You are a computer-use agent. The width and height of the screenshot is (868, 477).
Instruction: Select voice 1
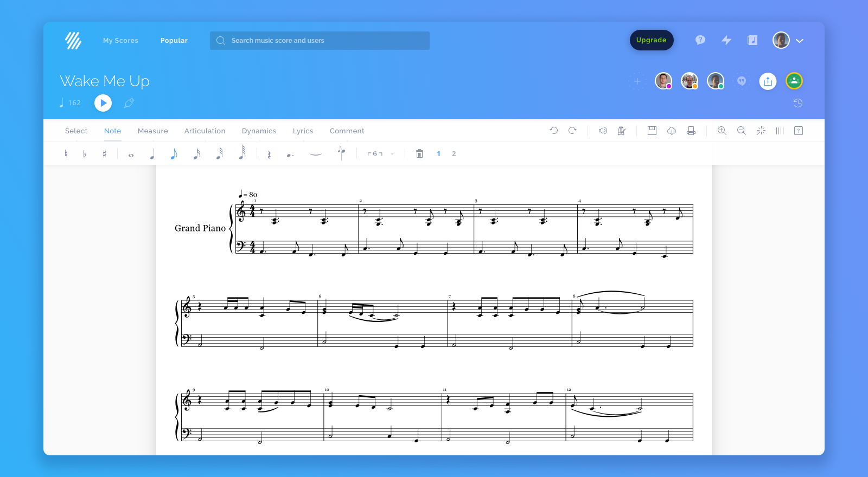click(438, 154)
